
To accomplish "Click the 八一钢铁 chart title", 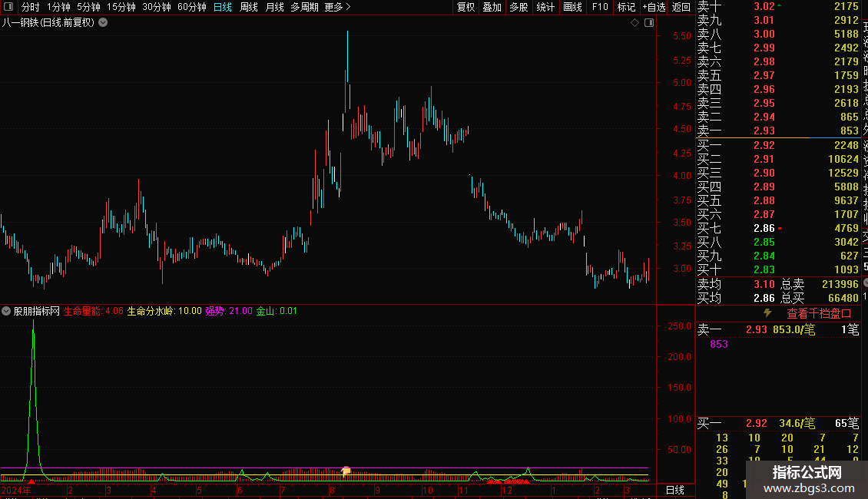I will [x=48, y=23].
